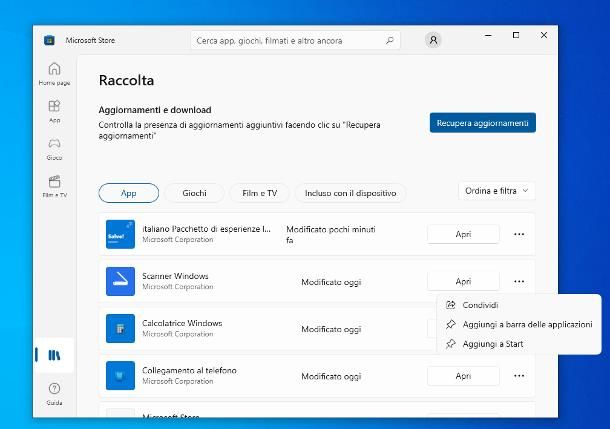Screen dimensions: 610x429
Task: Choose Aggiungi a barra delle applicazioni
Action: pyautogui.click(x=519, y=324)
